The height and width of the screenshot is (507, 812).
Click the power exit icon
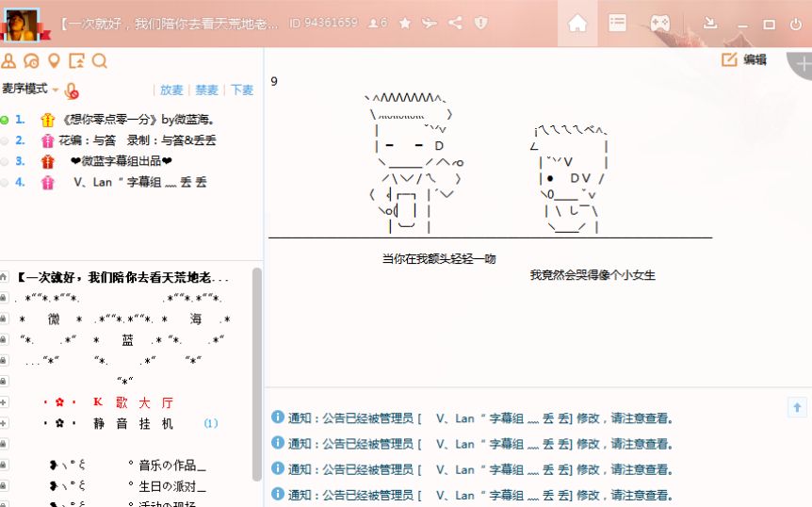pyautogui.click(x=796, y=24)
